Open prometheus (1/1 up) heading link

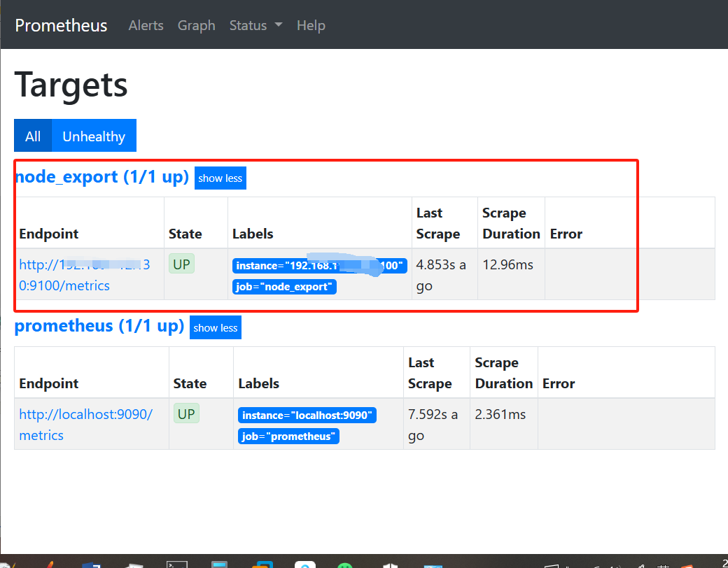[99, 326]
